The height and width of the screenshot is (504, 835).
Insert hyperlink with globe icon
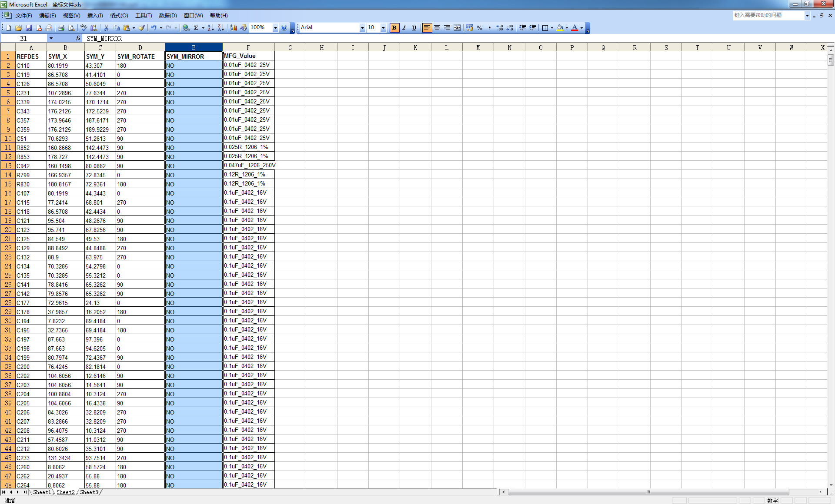click(x=186, y=28)
